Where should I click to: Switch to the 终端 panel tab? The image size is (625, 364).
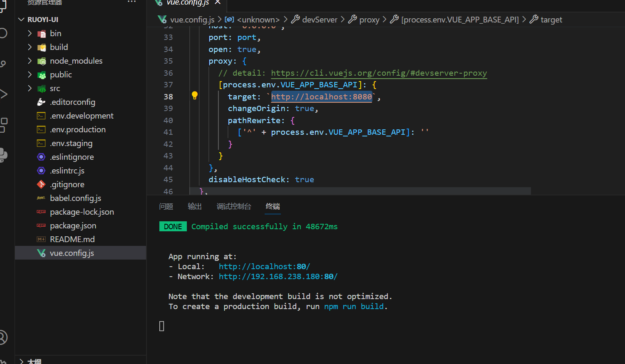click(273, 206)
